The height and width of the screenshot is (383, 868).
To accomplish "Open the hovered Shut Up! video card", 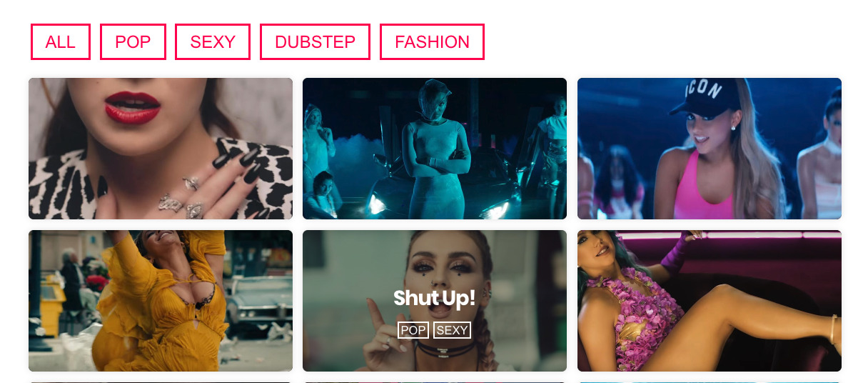I will (x=435, y=301).
